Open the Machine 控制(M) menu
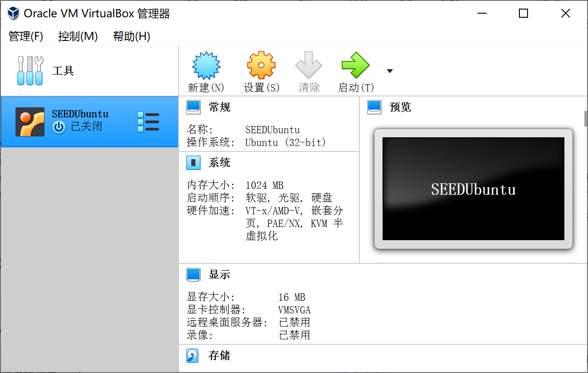 (x=78, y=36)
